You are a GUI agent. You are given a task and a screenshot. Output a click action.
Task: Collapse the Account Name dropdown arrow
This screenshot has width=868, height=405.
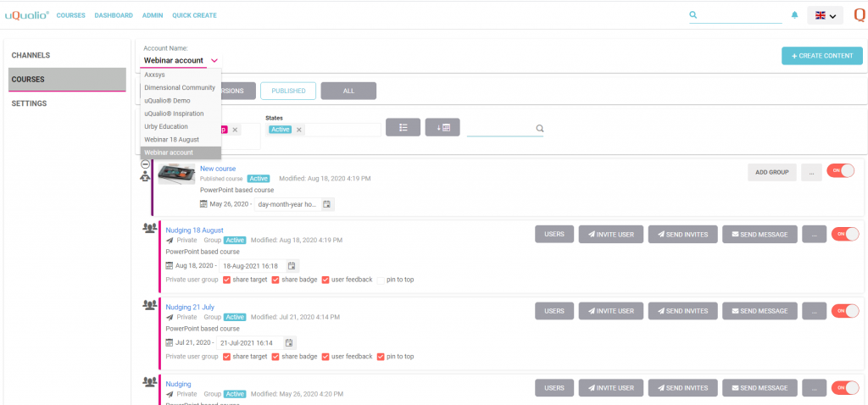coord(214,61)
